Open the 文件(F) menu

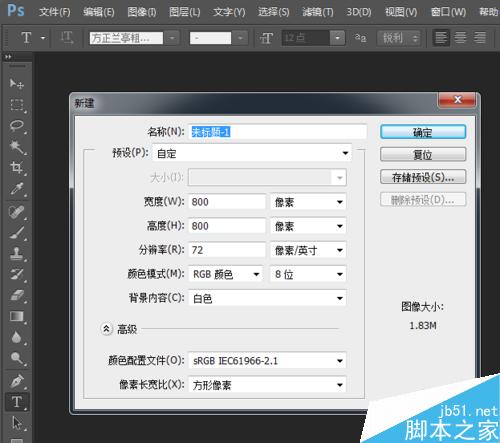(55, 12)
